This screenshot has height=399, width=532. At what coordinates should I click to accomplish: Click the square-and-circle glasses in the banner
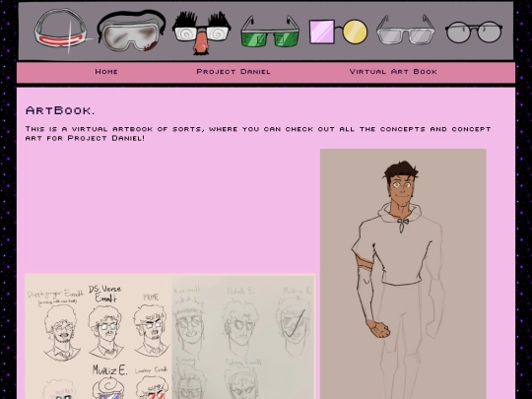coord(338,33)
